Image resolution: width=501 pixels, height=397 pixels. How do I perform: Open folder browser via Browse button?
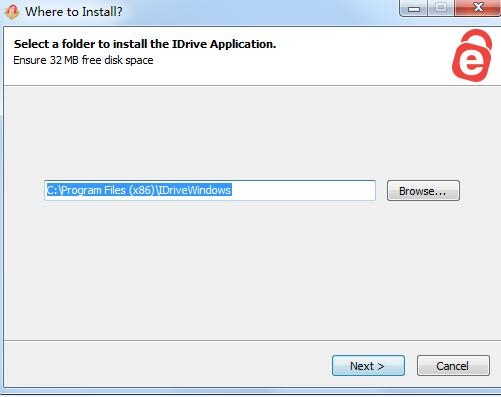(423, 191)
